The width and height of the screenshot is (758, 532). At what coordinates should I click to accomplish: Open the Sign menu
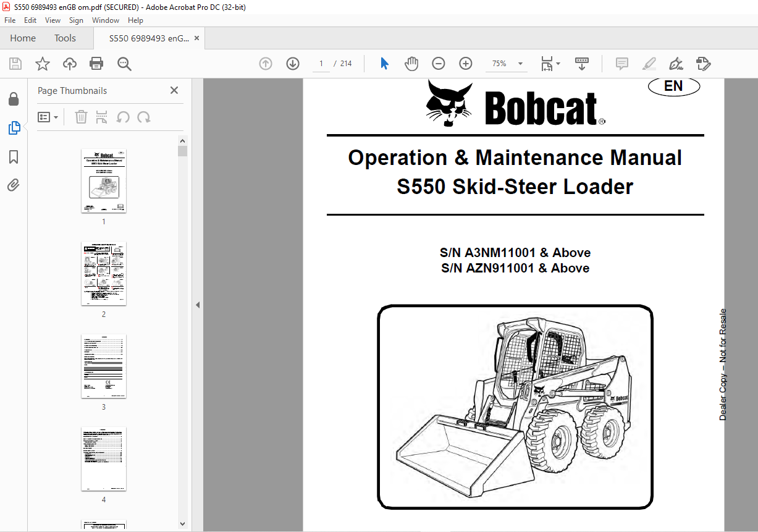(x=76, y=20)
